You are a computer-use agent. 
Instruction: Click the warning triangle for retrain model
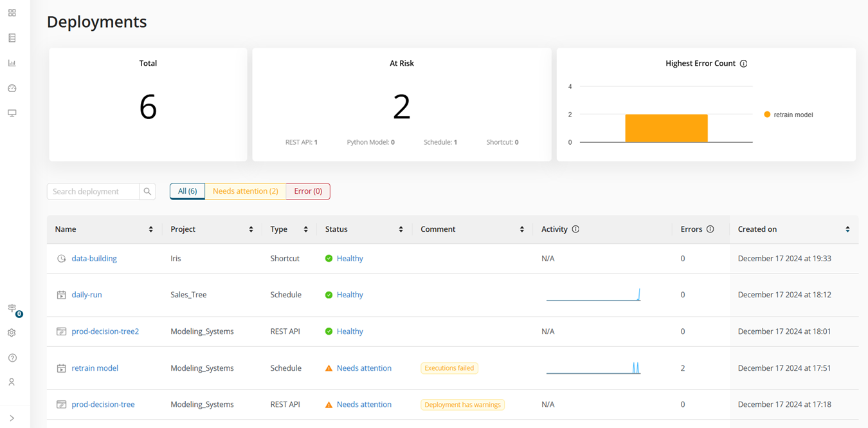pyautogui.click(x=329, y=368)
